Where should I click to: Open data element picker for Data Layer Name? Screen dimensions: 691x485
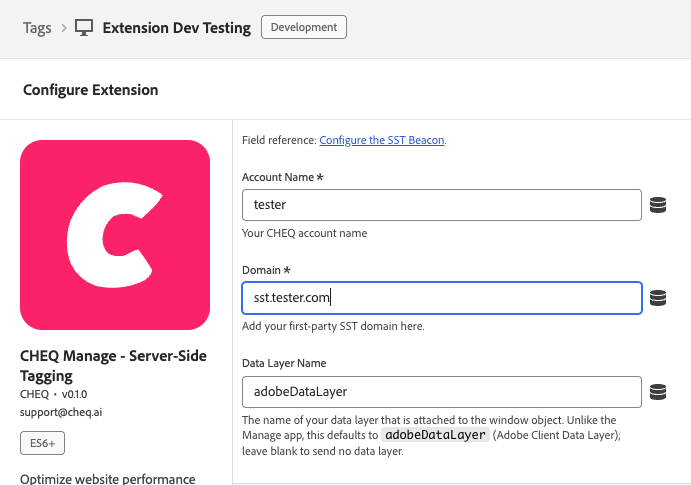click(658, 392)
